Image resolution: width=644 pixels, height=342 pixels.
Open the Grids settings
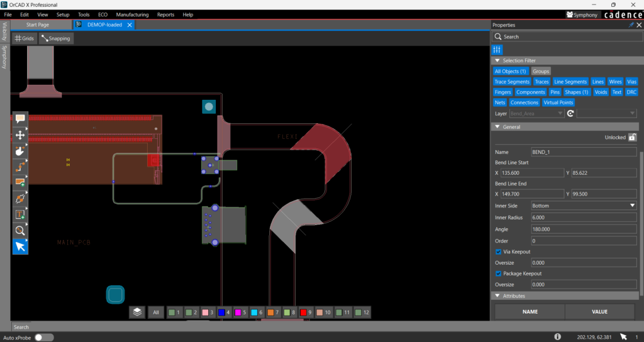point(25,38)
